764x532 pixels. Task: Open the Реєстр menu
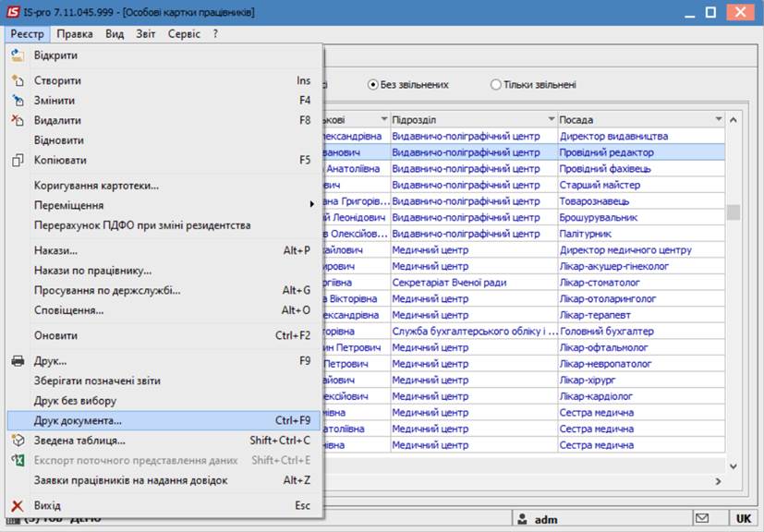[28, 34]
